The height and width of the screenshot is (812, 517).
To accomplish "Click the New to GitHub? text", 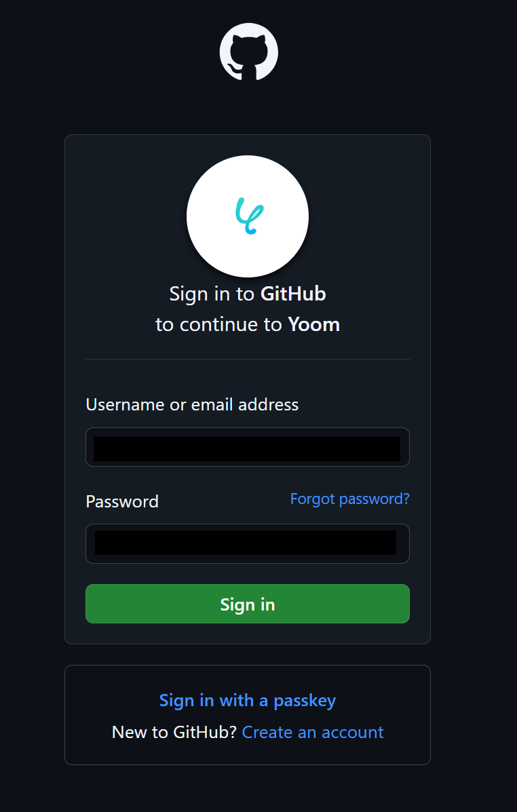I will (174, 732).
